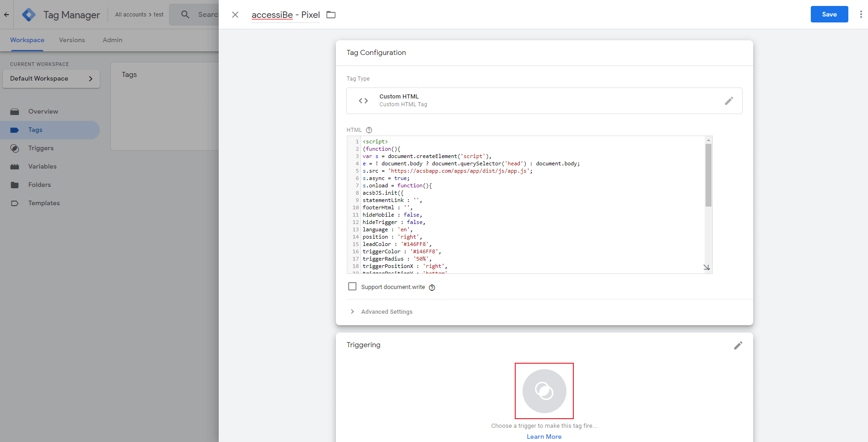Click inside the HTML code editor
The width and height of the screenshot is (868, 442).
(x=526, y=206)
